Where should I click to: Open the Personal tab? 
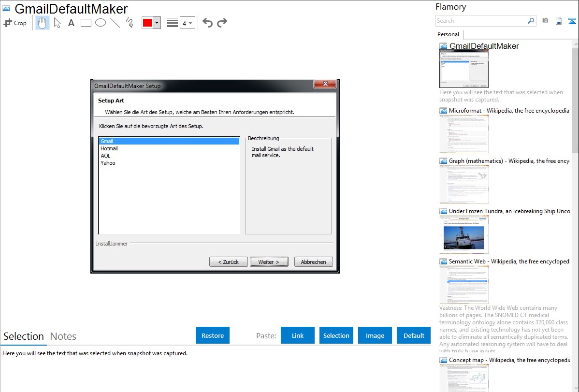[449, 34]
